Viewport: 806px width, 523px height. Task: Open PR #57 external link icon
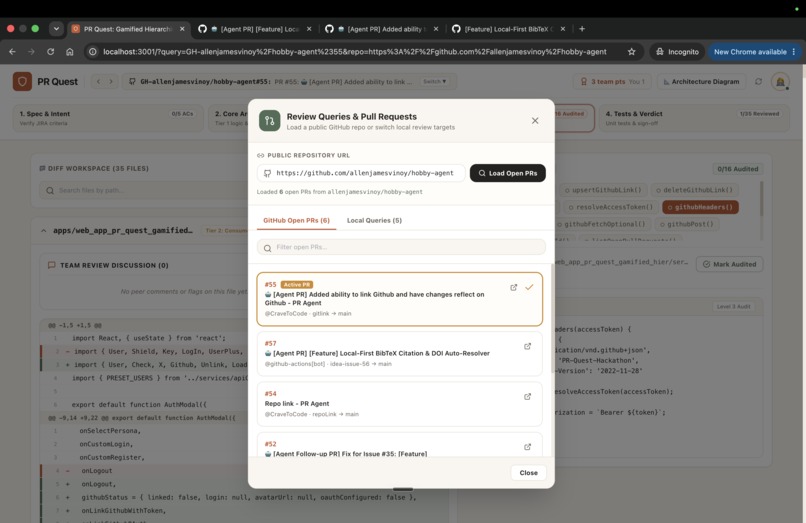pyautogui.click(x=527, y=346)
